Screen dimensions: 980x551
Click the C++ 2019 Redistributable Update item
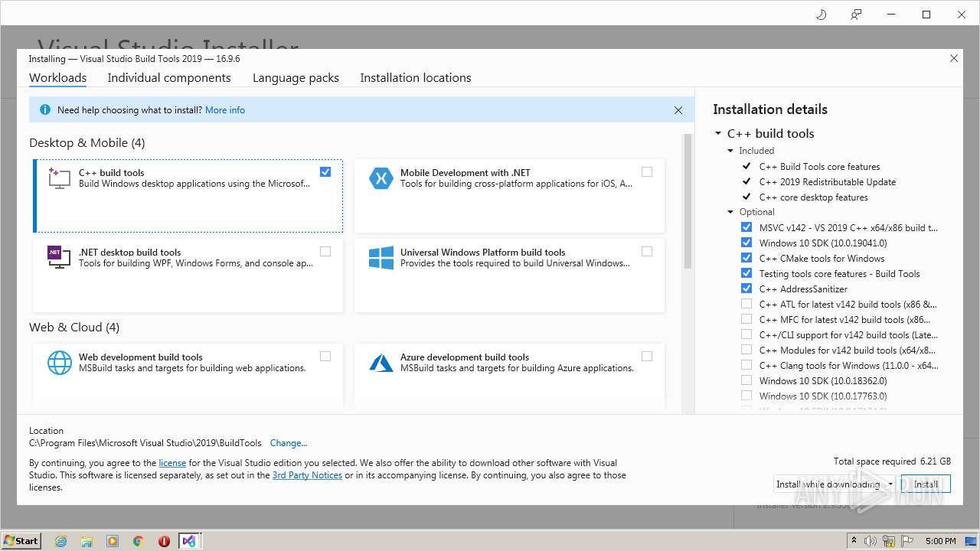point(828,182)
